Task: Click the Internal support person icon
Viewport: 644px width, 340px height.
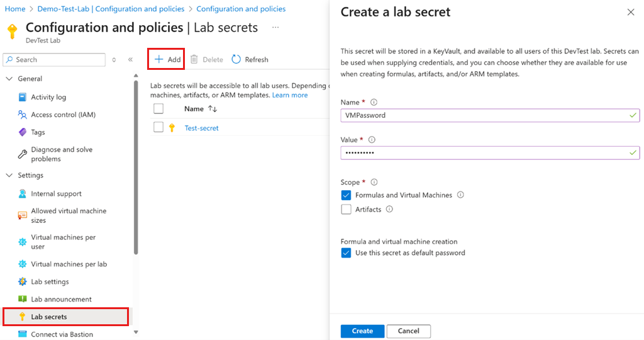Action: pos(23,194)
